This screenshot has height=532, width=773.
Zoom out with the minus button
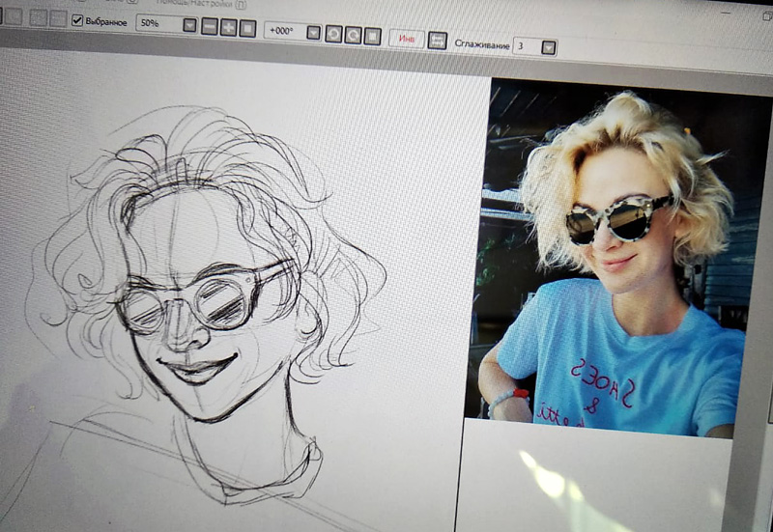pyautogui.click(x=209, y=27)
